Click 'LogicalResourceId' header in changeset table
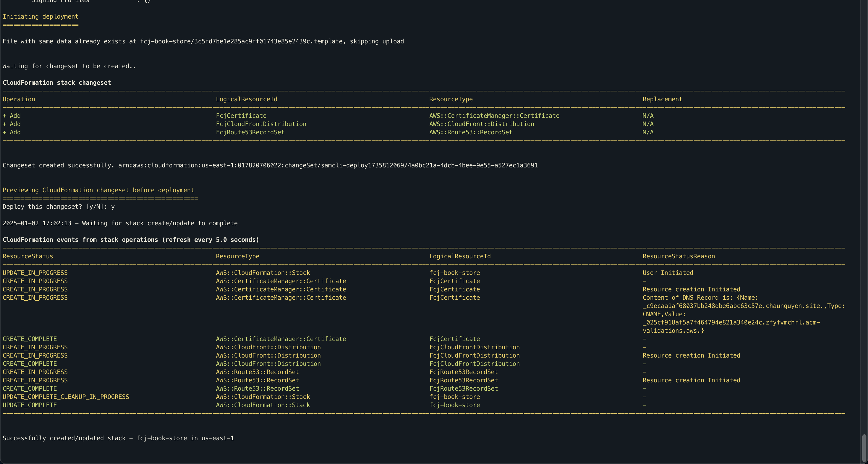The image size is (868, 464). (x=247, y=99)
